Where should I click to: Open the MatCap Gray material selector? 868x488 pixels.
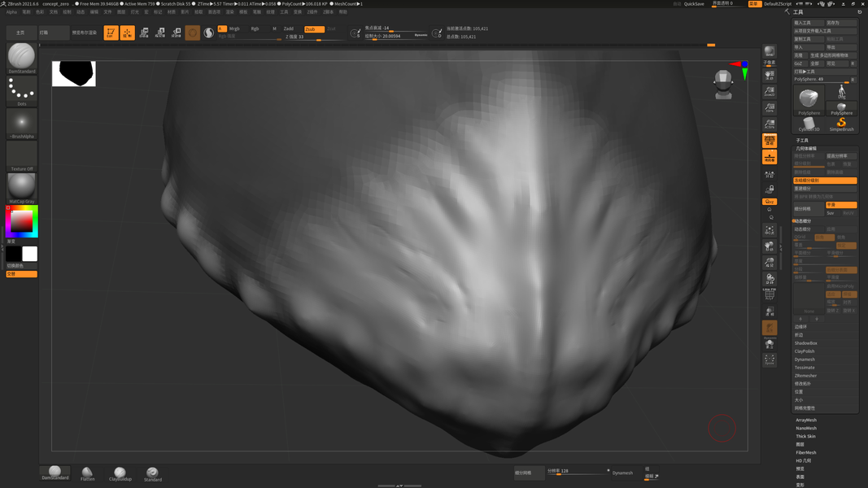pos(22,189)
